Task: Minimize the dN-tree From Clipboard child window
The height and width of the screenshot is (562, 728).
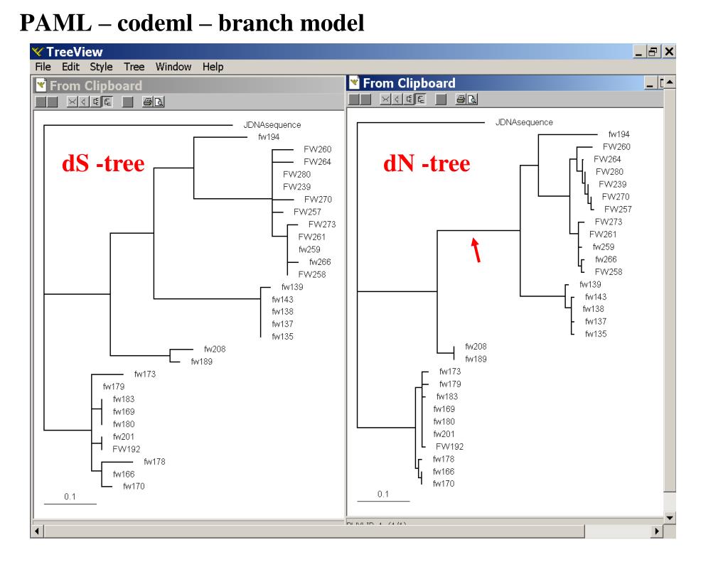Action: tap(650, 84)
